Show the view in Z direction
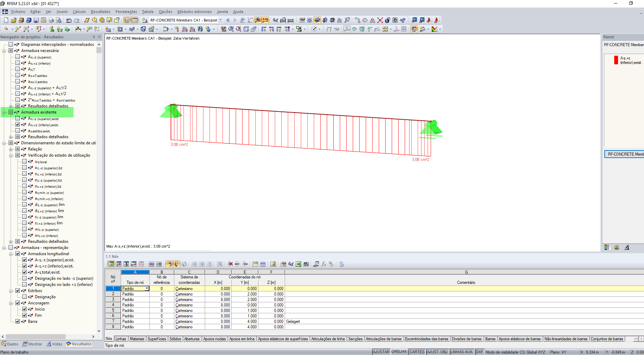 click(x=279, y=29)
